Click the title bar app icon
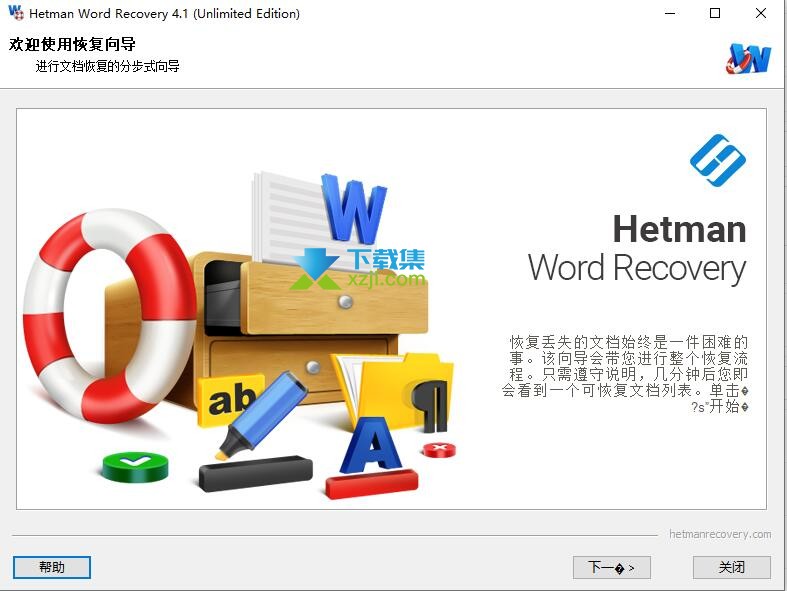 (x=16, y=13)
